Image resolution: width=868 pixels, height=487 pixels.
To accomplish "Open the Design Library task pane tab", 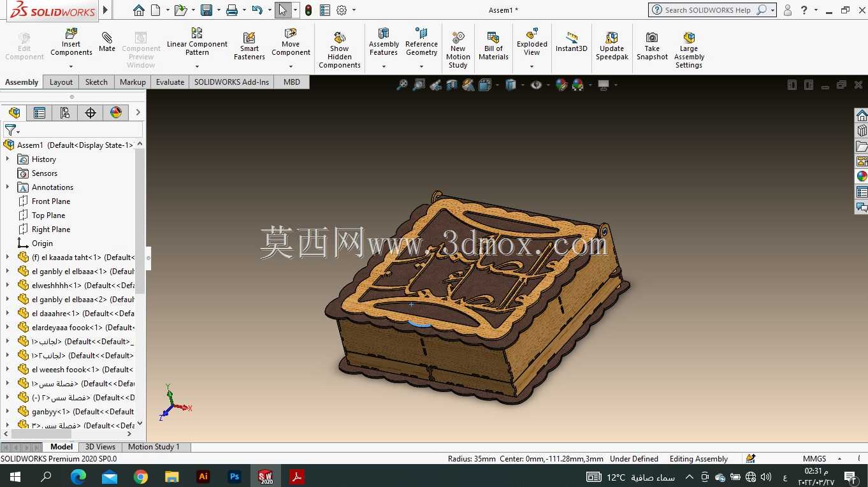I will (862, 131).
